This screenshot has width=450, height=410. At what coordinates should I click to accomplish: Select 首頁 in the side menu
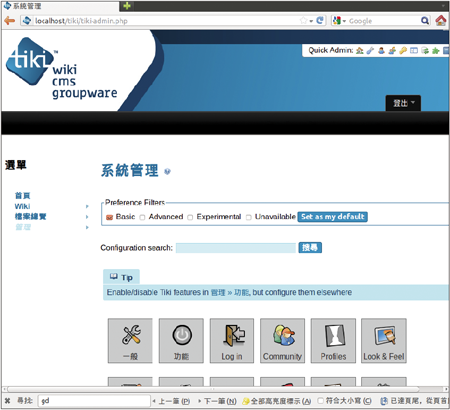point(23,196)
